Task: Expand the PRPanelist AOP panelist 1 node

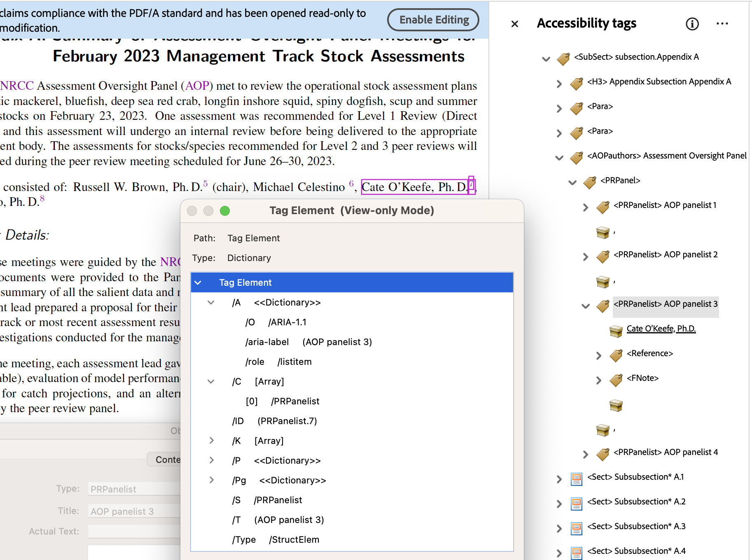Action: (x=586, y=207)
